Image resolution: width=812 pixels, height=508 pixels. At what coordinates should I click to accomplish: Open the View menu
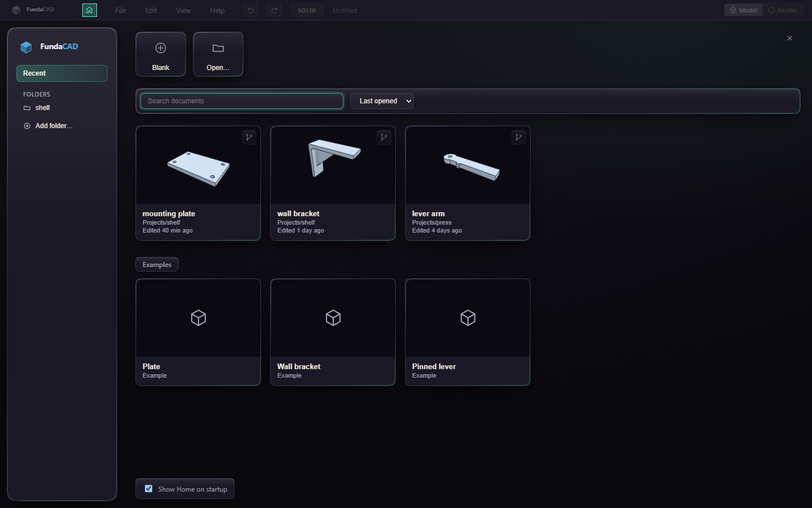click(x=183, y=10)
